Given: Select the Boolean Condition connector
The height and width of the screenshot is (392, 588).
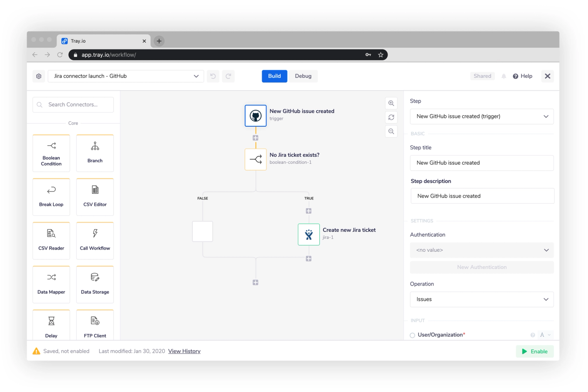Looking at the screenshot, I should coord(51,153).
